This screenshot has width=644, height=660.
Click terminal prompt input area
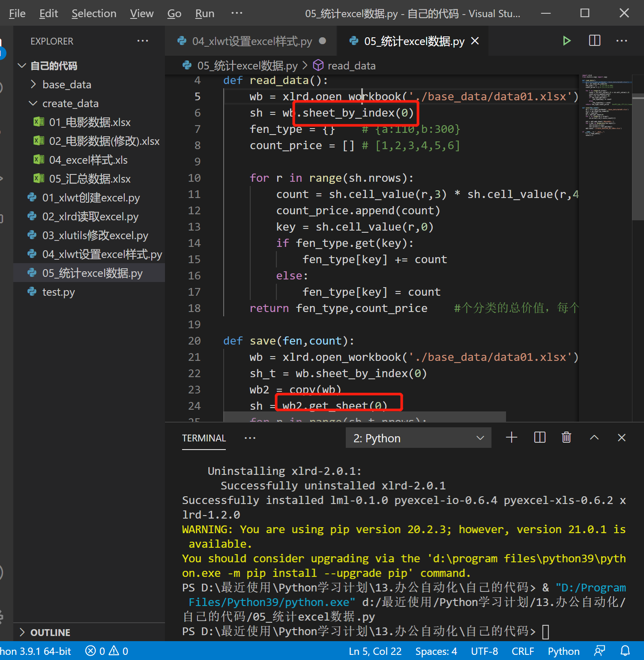(x=545, y=632)
